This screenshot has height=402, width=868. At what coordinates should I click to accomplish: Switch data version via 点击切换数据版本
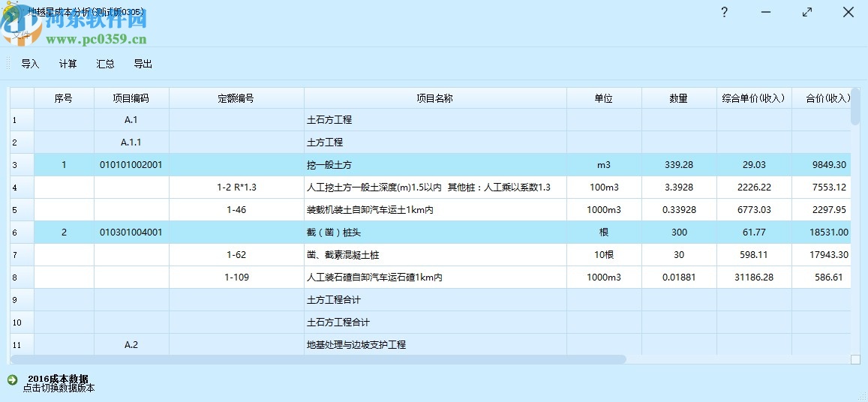59,388
